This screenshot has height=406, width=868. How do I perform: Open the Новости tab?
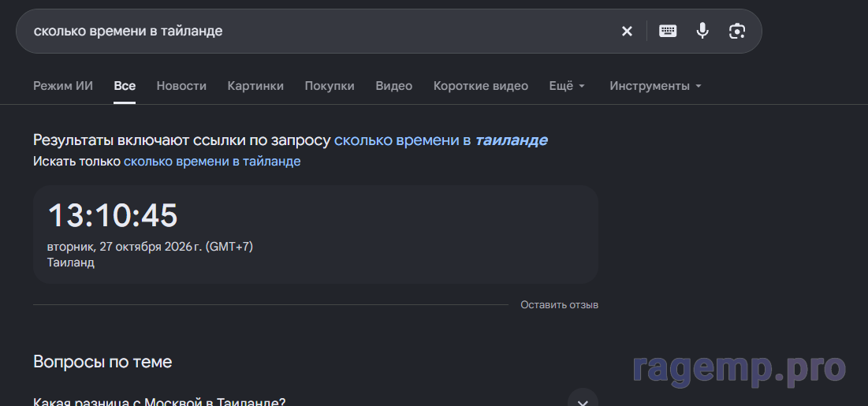(x=181, y=86)
